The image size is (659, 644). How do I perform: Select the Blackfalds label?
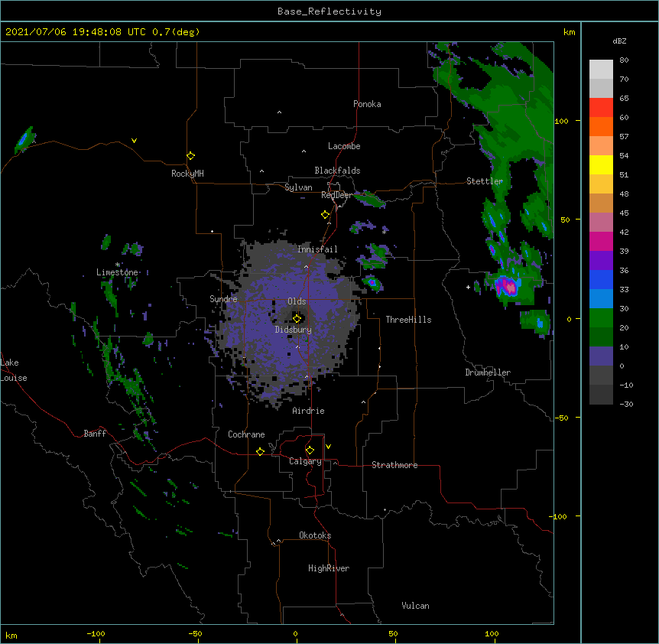[337, 171]
